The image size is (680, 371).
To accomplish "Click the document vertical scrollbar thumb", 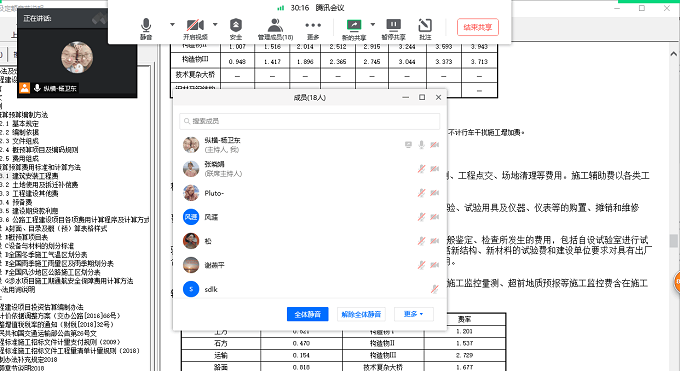I will (673, 240).
